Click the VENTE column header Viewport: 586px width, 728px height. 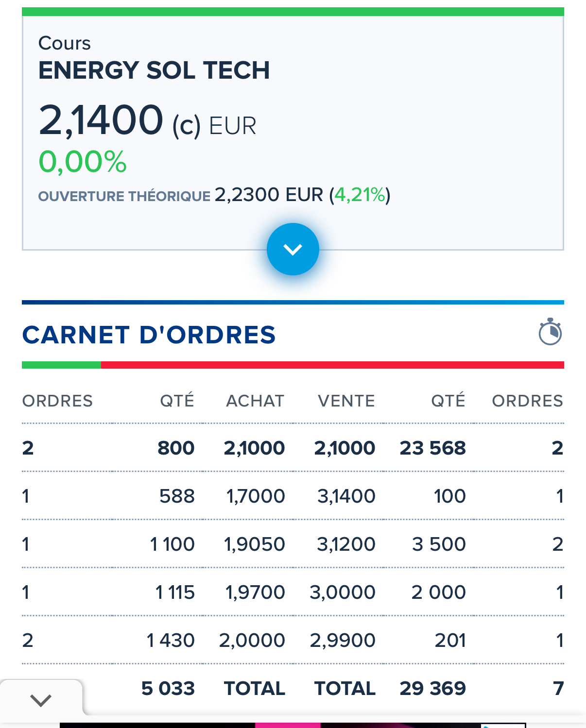click(x=346, y=401)
